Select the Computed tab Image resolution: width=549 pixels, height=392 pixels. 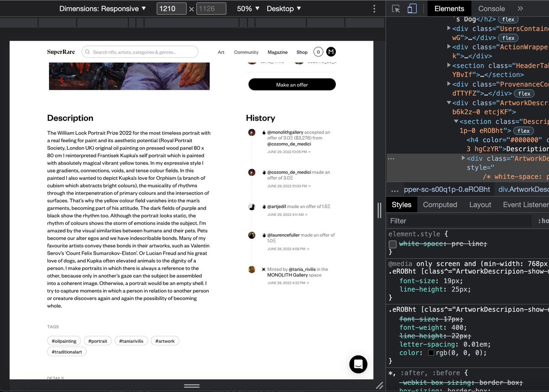tap(440, 205)
